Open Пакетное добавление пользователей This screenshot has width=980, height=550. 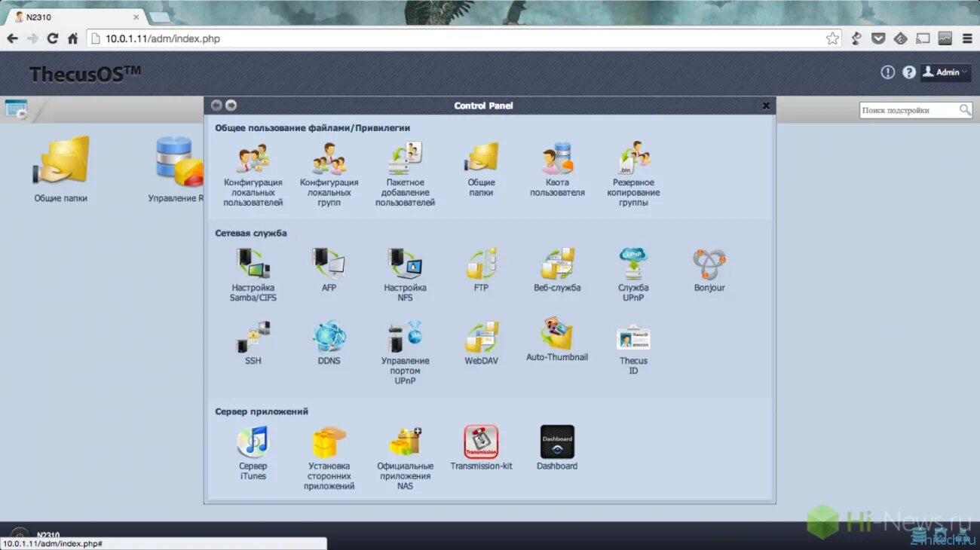click(406, 175)
